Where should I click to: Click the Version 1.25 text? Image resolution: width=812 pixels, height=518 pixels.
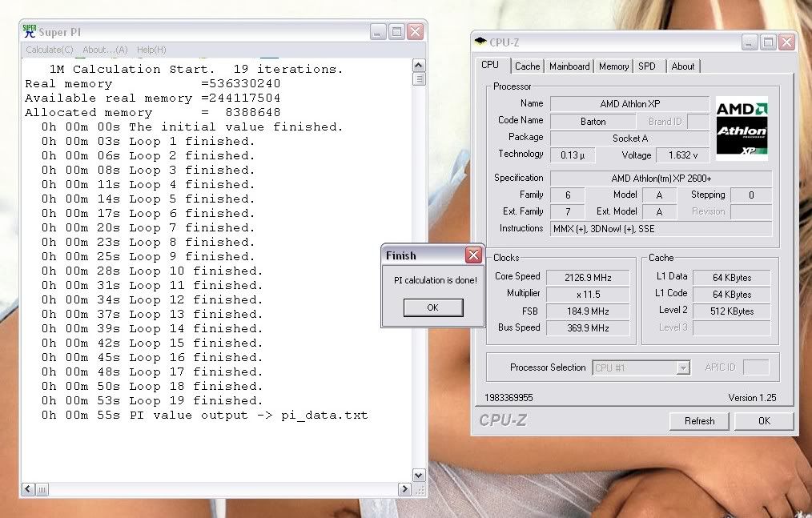[752, 398]
